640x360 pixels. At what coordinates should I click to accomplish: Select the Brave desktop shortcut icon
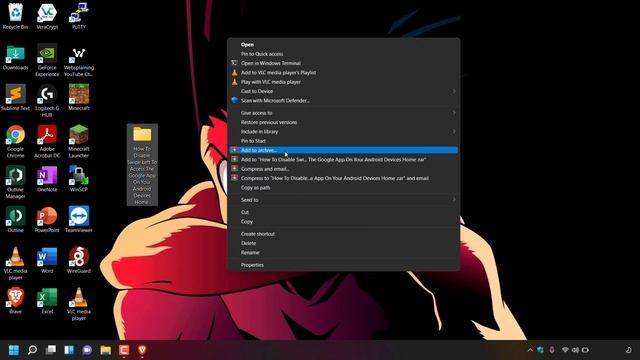(16, 301)
